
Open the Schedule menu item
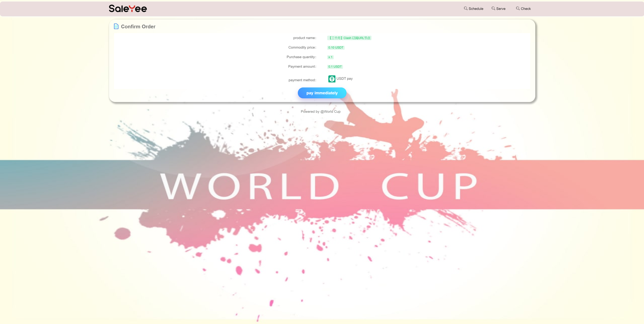tap(476, 9)
